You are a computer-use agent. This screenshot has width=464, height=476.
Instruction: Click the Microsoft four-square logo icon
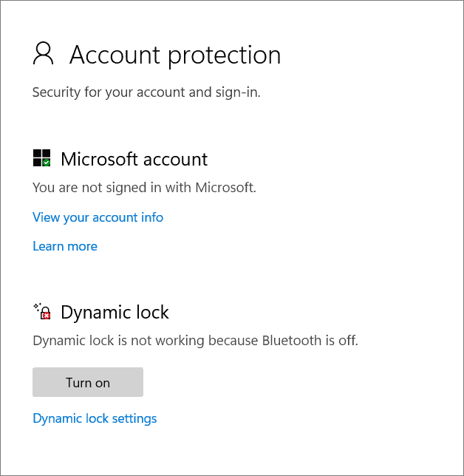(41, 157)
